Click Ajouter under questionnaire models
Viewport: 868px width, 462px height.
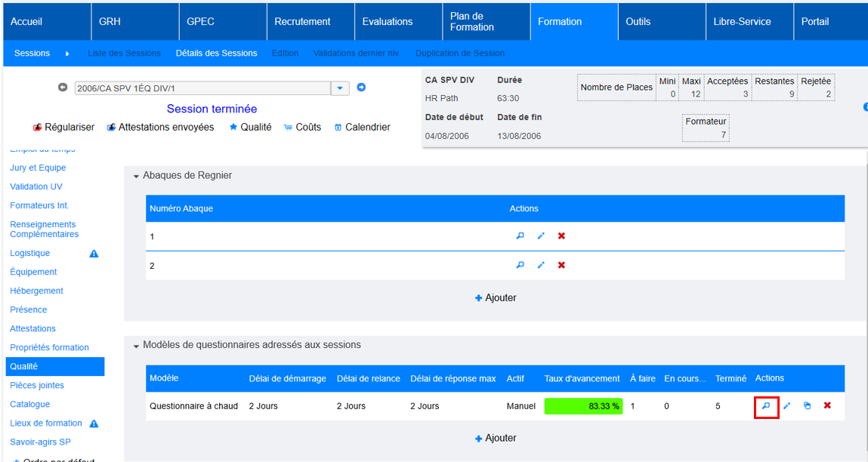(496, 439)
